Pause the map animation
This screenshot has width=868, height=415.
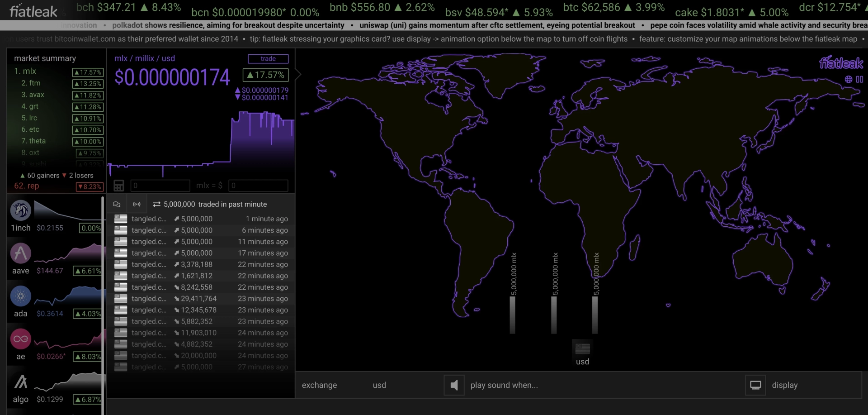859,79
